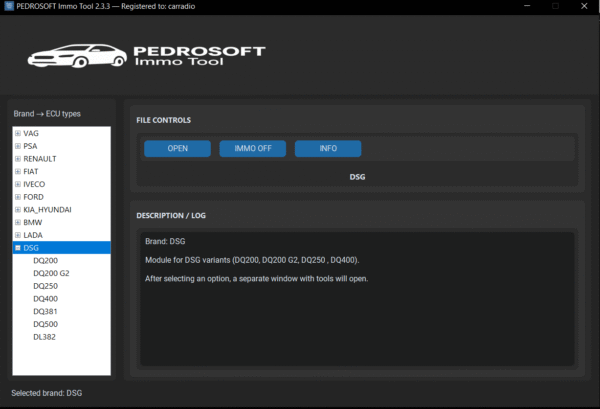Expand the FORD brand node
Screen dimensions: 600x409
(x=18, y=197)
